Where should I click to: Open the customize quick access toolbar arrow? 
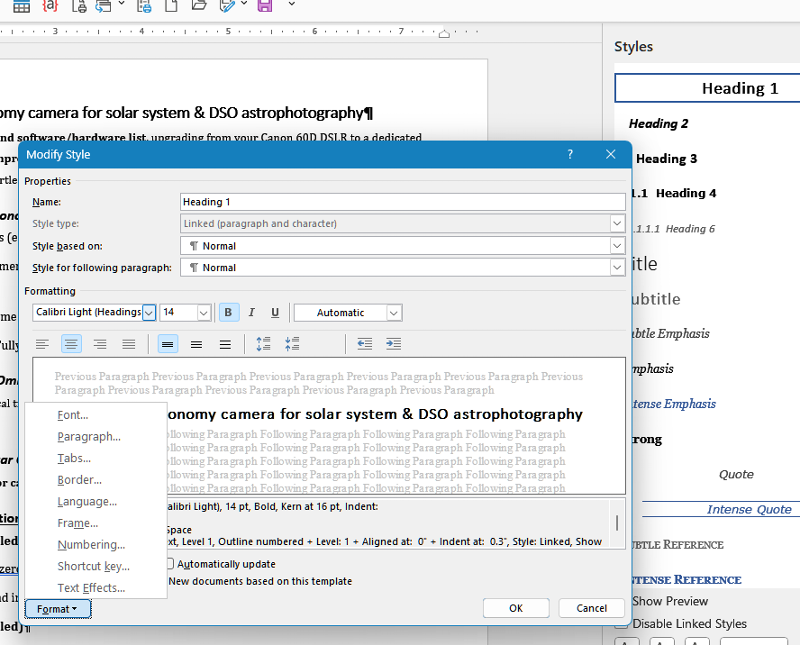[291, 4]
